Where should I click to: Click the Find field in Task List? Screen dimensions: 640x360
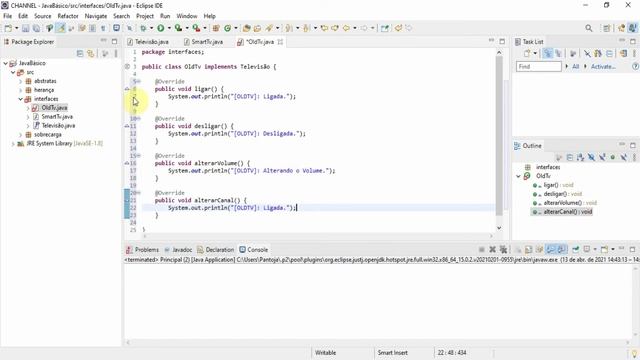tap(538, 67)
